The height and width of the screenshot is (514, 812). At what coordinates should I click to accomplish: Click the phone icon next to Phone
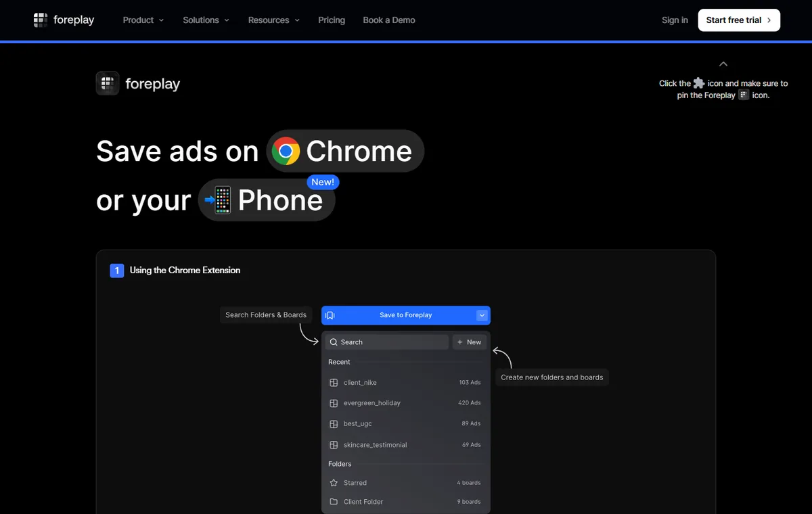219,200
